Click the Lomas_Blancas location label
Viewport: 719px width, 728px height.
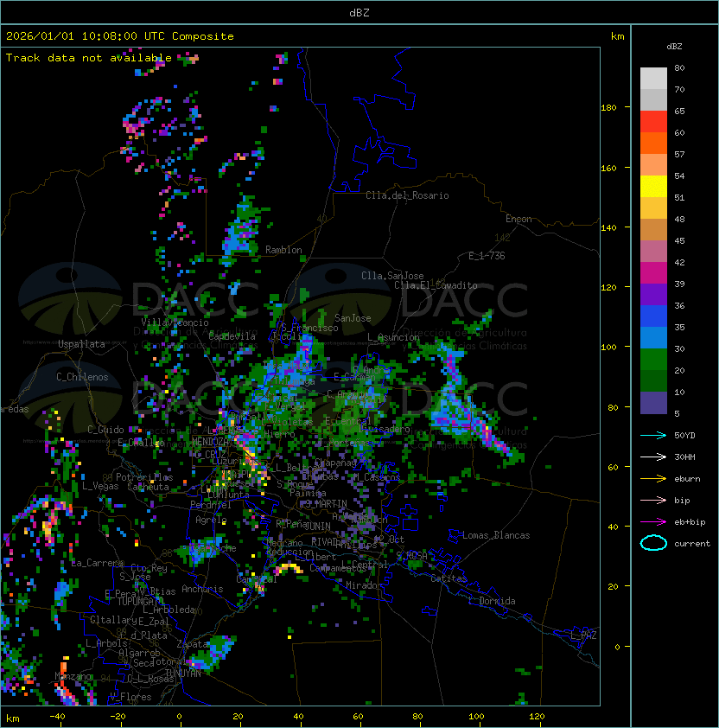[x=496, y=535]
